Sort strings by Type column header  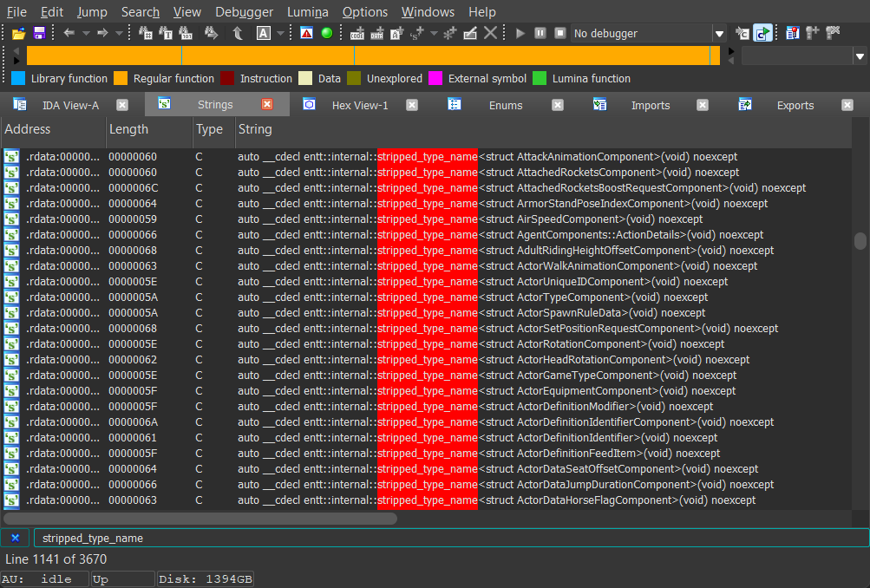tap(213, 129)
